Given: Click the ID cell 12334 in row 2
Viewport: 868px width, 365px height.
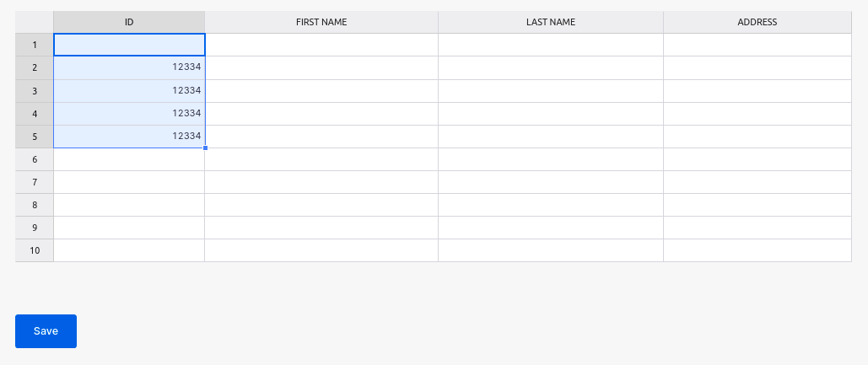Looking at the screenshot, I should click(x=129, y=67).
